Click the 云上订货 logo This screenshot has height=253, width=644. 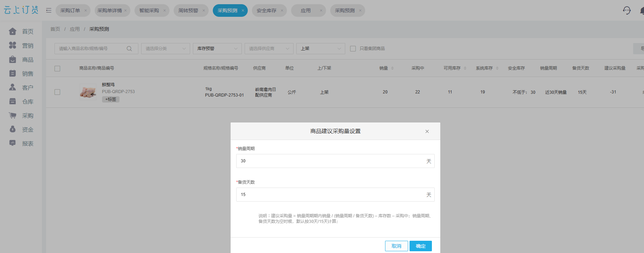click(21, 10)
